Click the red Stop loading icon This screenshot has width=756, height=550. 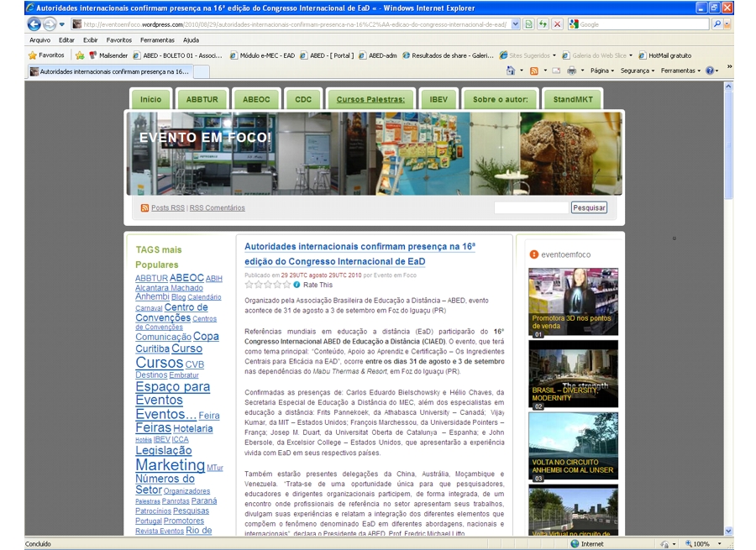click(x=558, y=24)
